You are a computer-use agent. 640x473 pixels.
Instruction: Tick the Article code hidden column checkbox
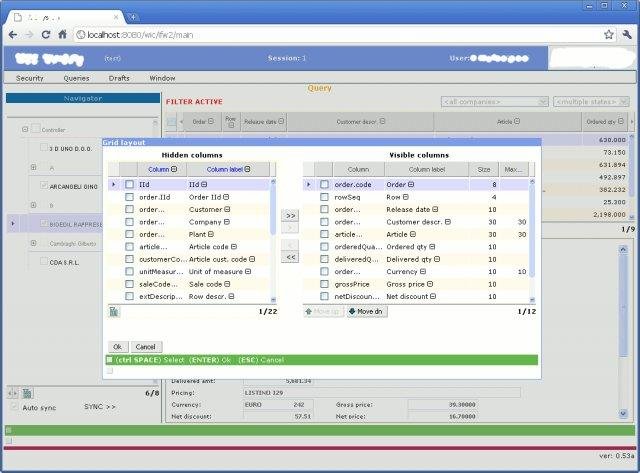click(129, 247)
